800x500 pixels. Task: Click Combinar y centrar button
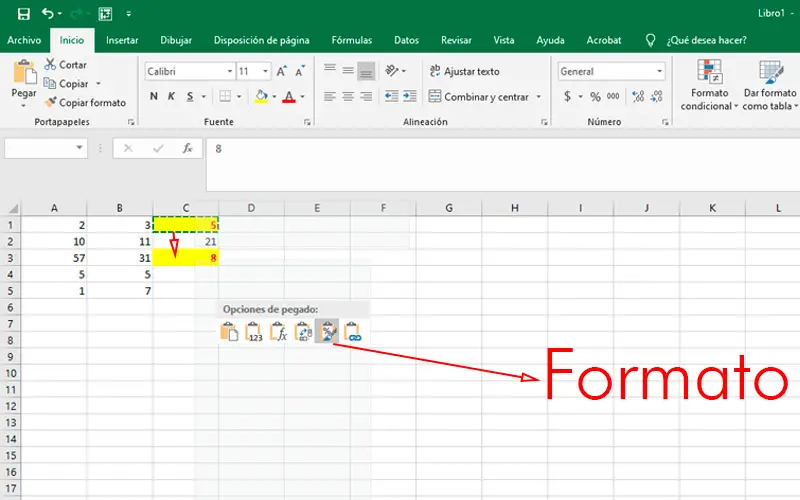pyautogui.click(x=479, y=96)
